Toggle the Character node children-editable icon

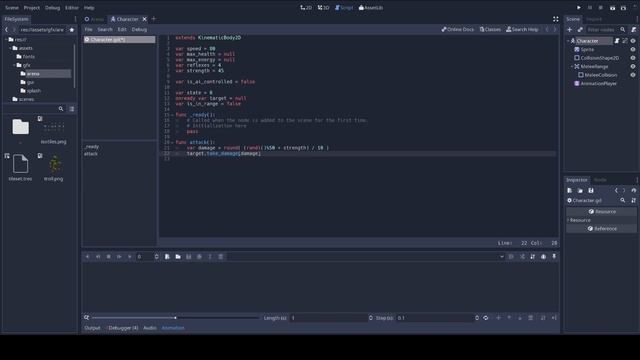[625, 41]
